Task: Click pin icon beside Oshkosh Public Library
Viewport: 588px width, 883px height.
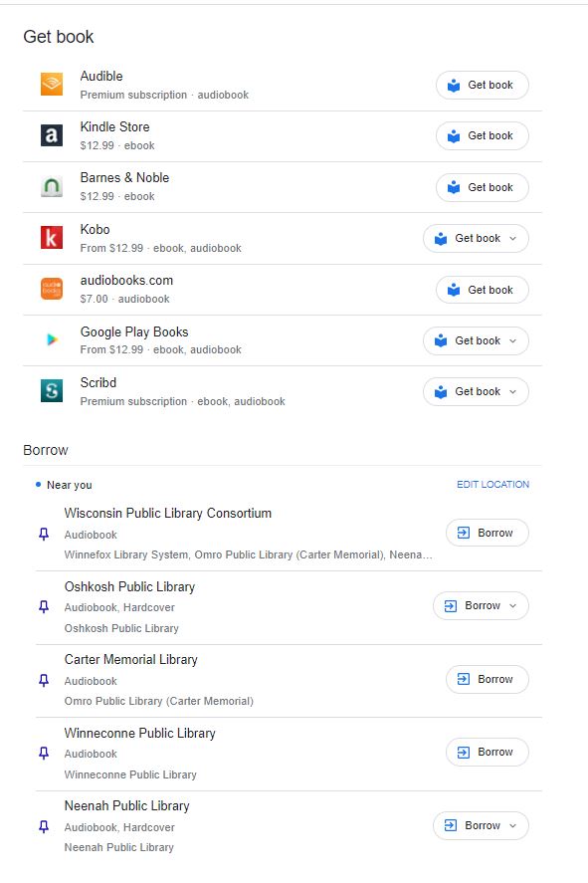Action: tap(44, 606)
